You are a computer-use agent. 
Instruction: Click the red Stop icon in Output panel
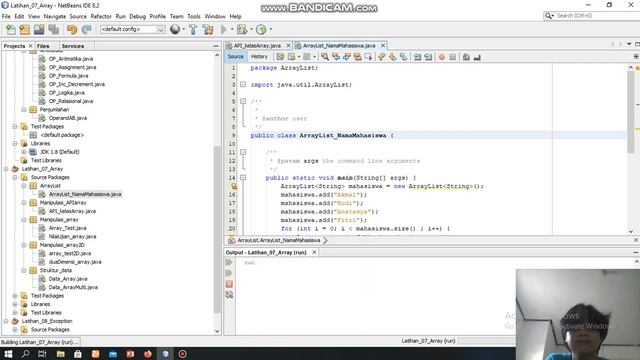229,284
